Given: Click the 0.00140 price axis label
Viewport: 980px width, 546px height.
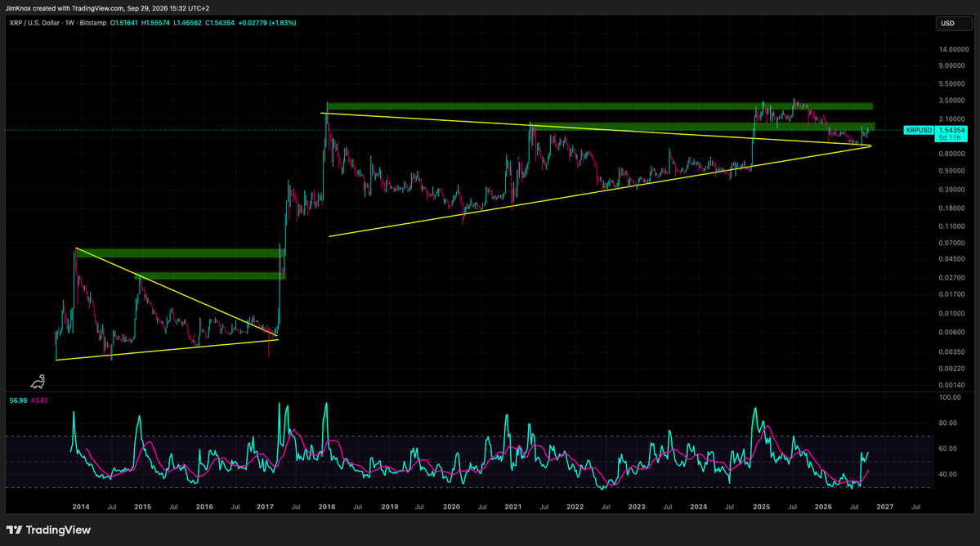Looking at the screenshot, I should [952, 386].
